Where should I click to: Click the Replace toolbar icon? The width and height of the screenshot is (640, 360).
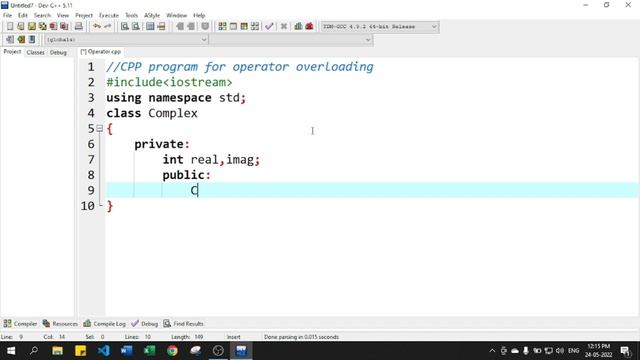pyautogui.click(x=136, y=27)
